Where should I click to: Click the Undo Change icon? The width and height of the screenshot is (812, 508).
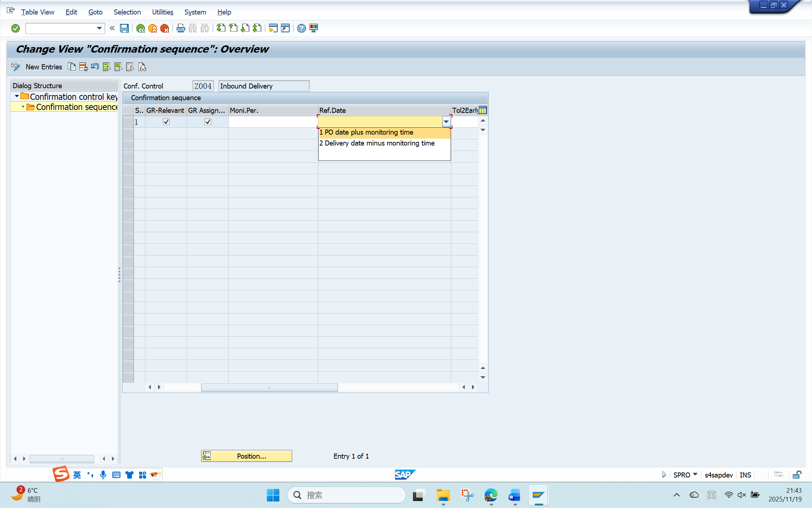tap(95, 67)
